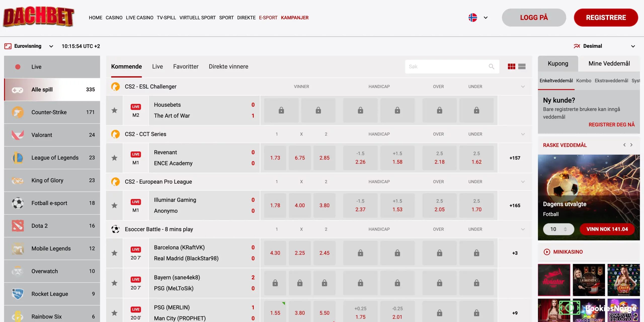
Task: Click the CS2 ESL Challenger league icon
Action: pos(115,87)
